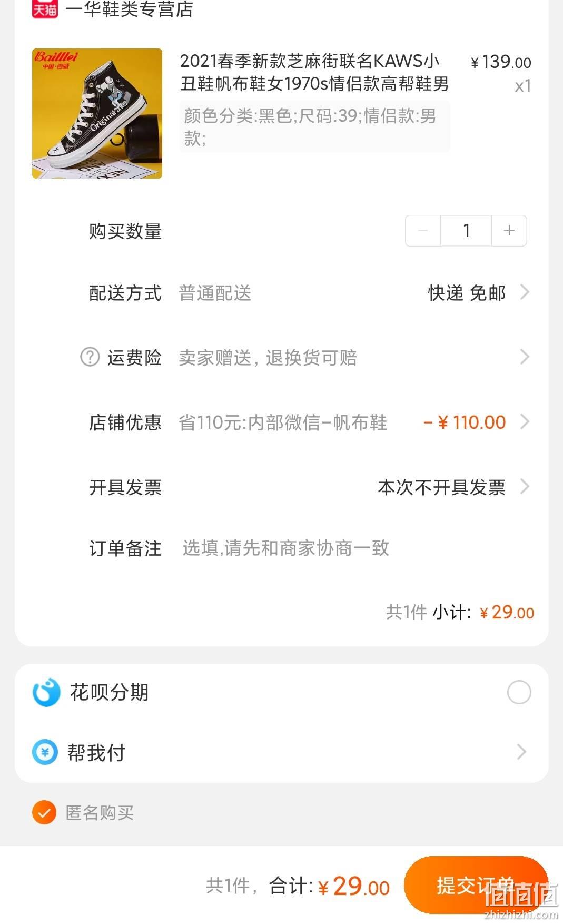Submit order with 提交订单 button
This screenshot has width=563, height=924.
476,885
